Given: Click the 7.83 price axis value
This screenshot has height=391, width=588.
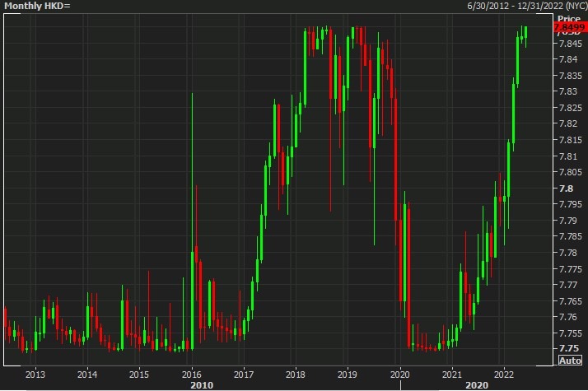Looking at the screenshot, I should (x=567, y=91).
